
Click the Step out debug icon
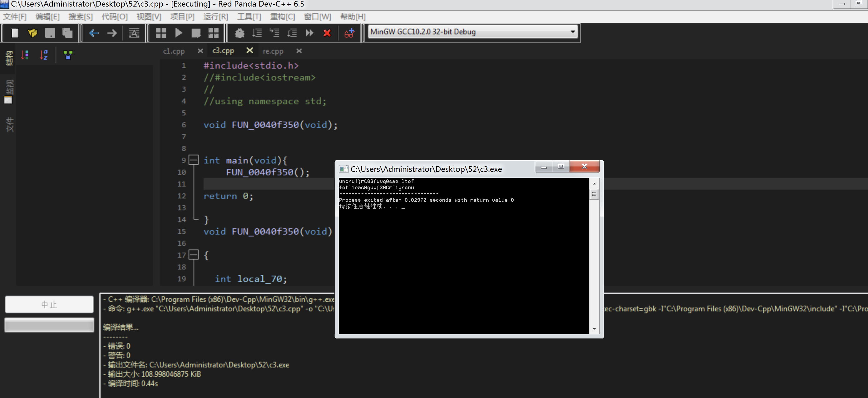tap(292, 33)
